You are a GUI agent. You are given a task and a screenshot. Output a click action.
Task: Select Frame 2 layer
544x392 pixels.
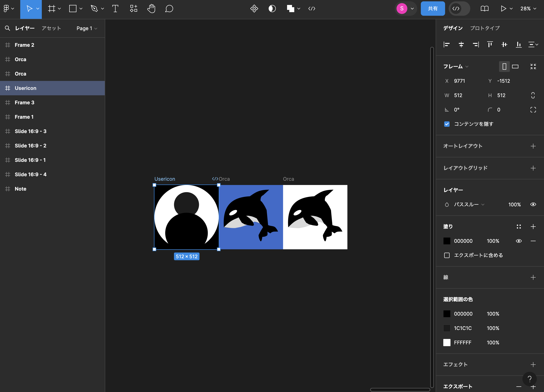pyautogui.click(x=52, y=45)
